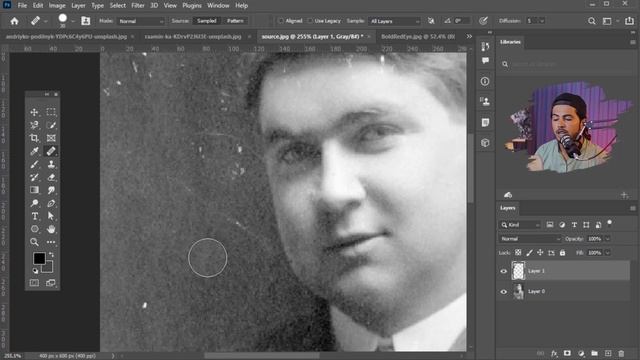Screen dimensions: 640x360
Task: Click the Share icon at top right
Action: (x=629, y=21)
